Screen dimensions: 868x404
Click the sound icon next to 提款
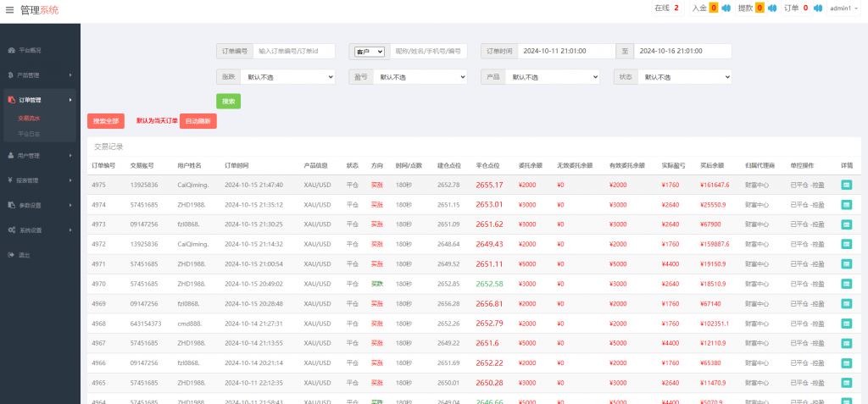[771, 8]
